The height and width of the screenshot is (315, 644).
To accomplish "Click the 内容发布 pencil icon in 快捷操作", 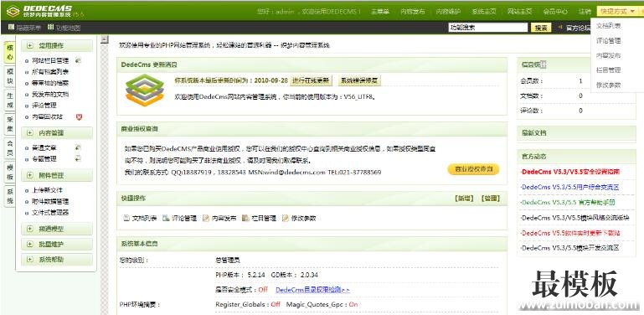I will pos(206,218).
